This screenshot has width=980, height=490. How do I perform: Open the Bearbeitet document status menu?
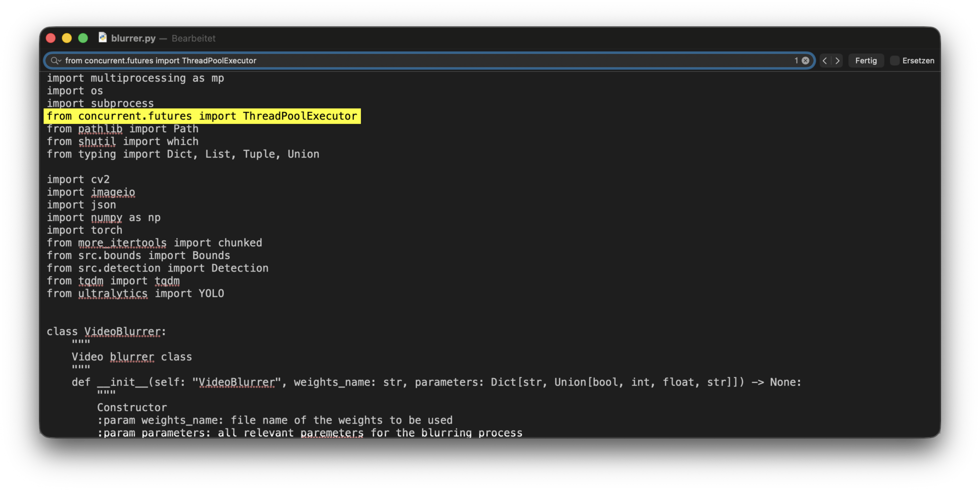pos(194,38)
